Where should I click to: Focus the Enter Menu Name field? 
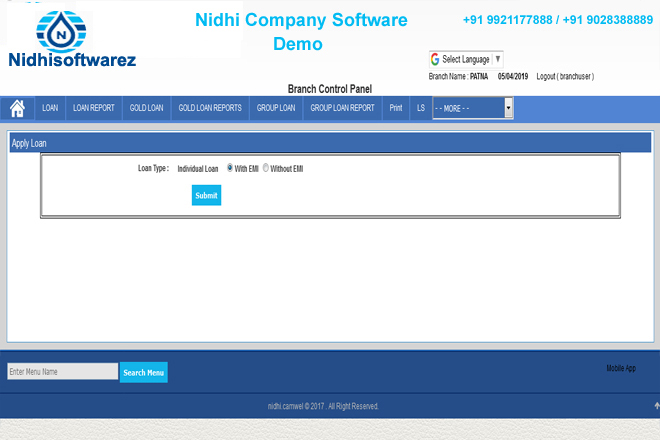click(x=63, y=371)
